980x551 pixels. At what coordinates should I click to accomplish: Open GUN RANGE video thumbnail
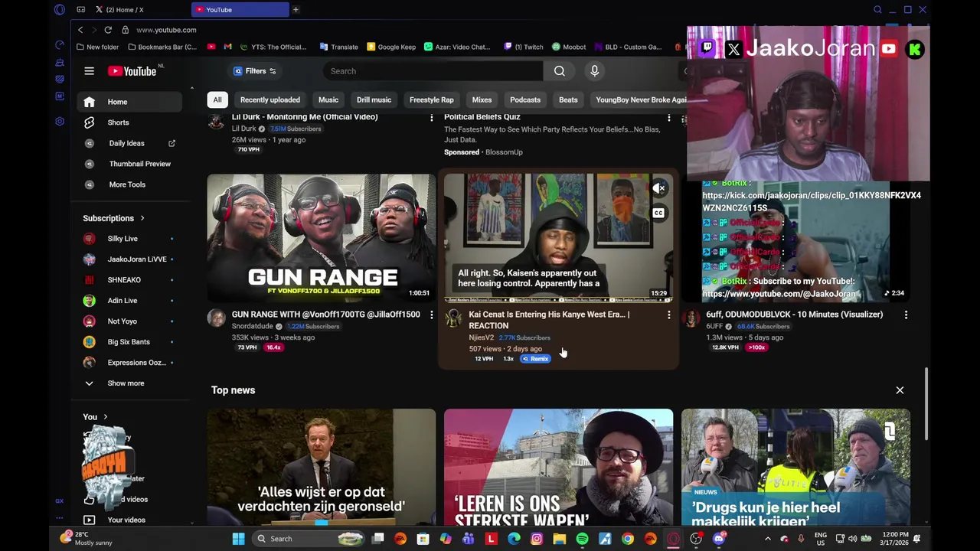coord(322,238)
